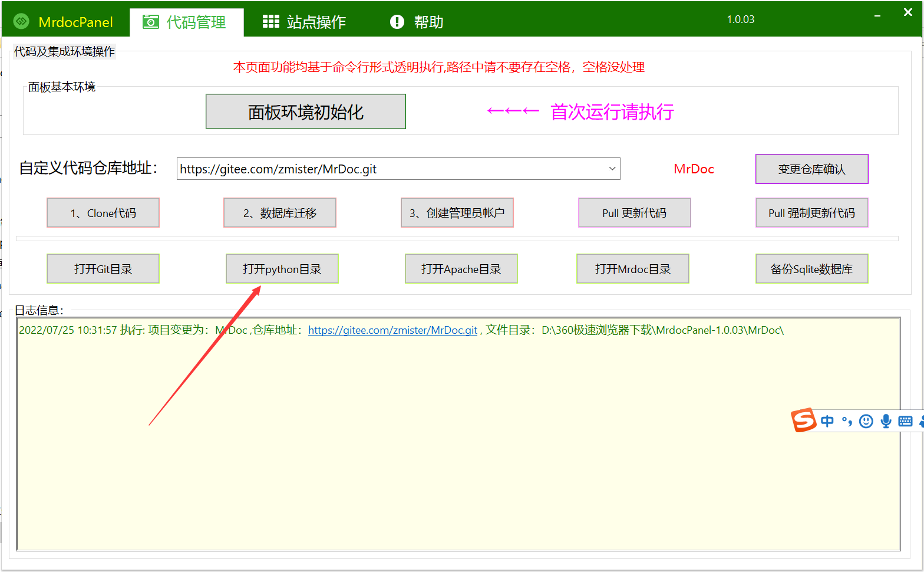Toggle the IME punctuation mode
924x572 pixels.
[847, 421]
